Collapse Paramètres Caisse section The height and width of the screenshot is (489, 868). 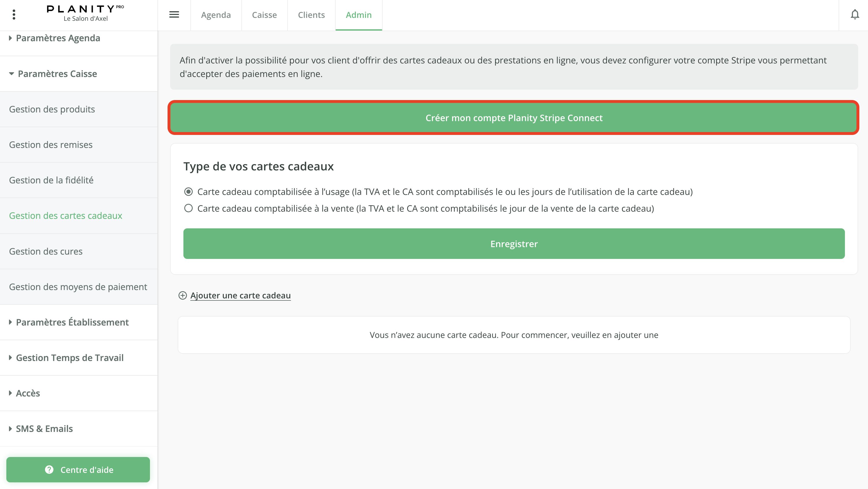[57, 74]
